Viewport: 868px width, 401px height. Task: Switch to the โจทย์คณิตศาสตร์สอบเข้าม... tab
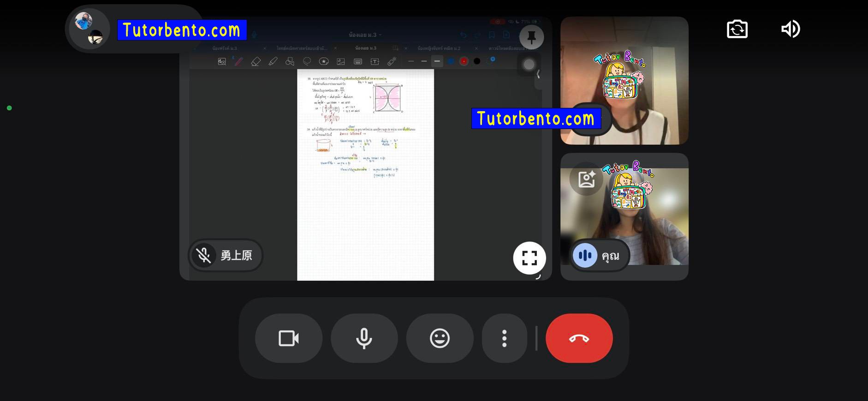point(302,48)
